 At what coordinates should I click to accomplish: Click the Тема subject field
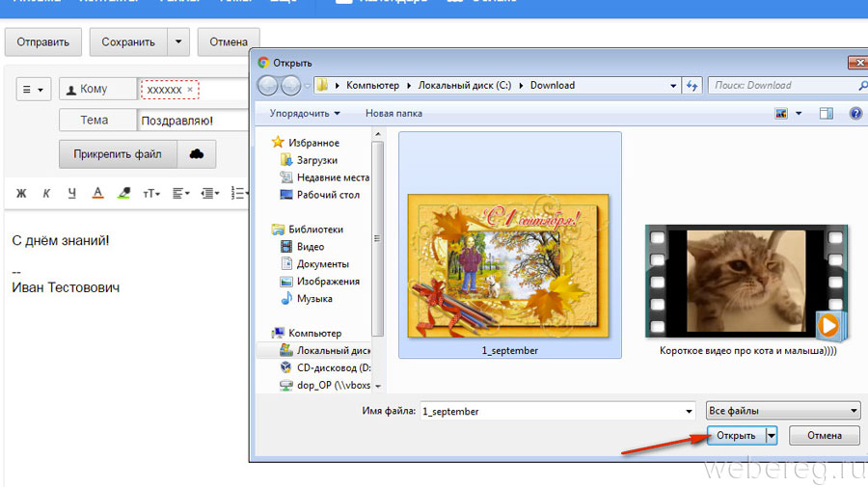pyautogui.click(x=193, y=121)
